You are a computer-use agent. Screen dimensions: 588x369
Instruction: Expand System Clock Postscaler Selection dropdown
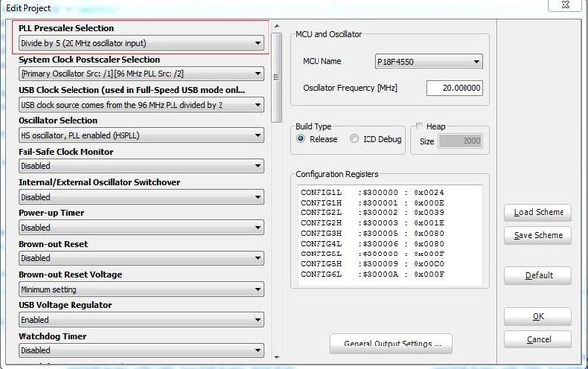pos(140,73)
